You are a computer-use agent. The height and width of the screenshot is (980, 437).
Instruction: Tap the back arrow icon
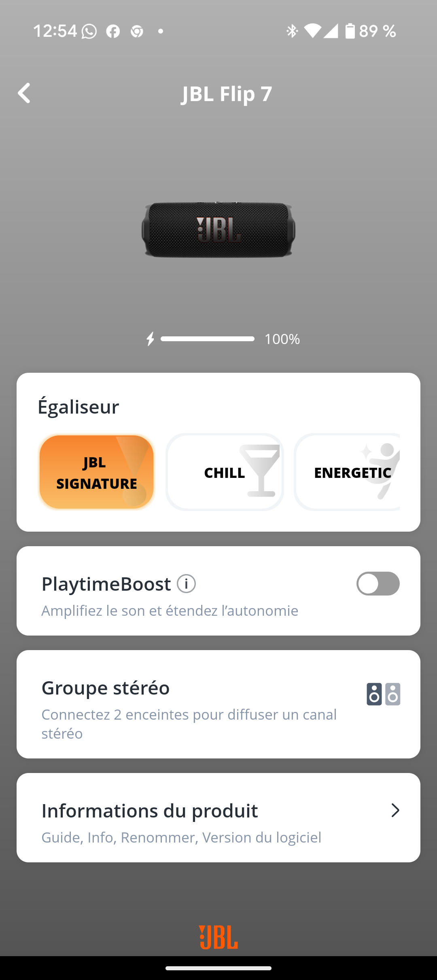(24, 93)
